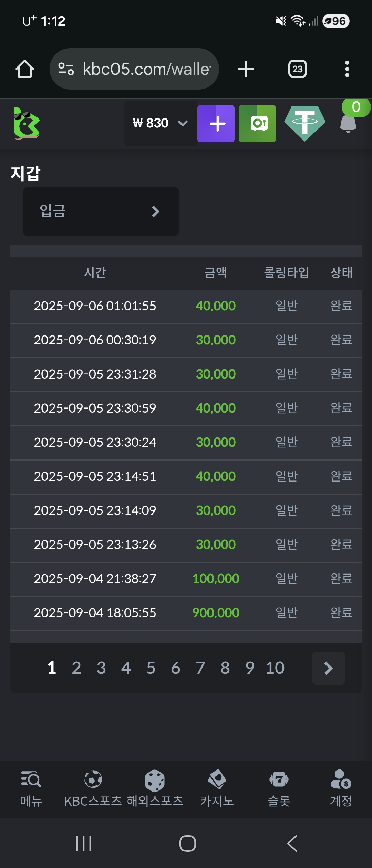This screenshot has width=372, height=868.
Task: Open a new browser tab
Action: click(x=246, y=69)
